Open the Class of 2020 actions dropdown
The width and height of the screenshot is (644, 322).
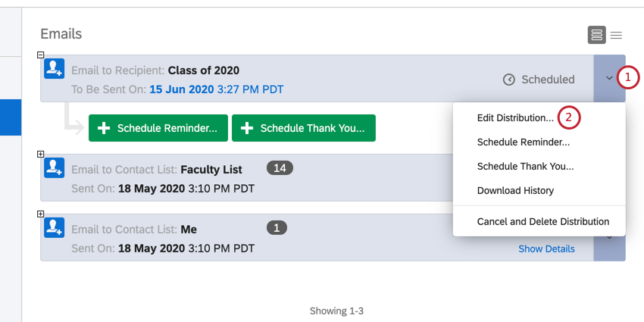click(609, 78)
